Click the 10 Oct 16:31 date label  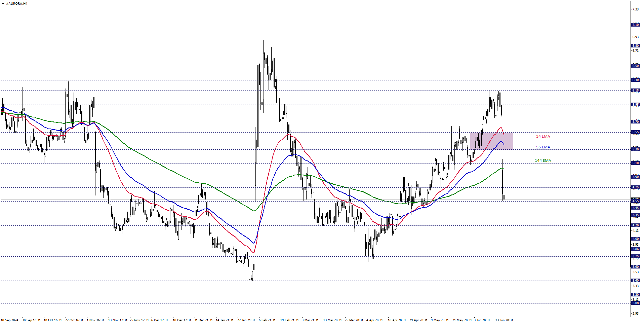53,320
